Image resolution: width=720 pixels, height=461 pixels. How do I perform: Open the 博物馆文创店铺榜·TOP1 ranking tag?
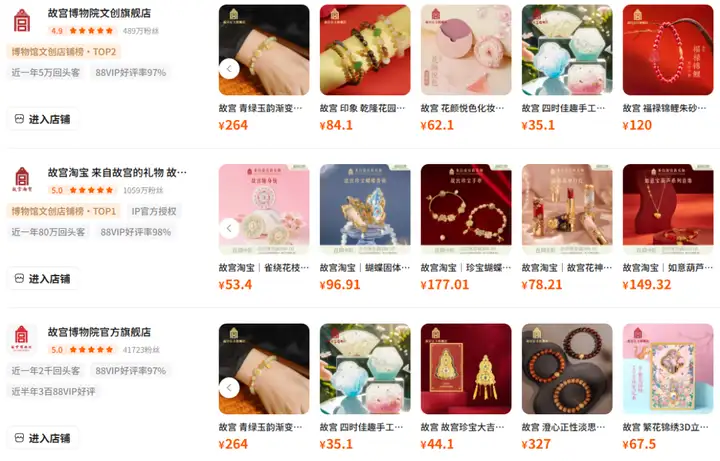click(x=64, y=211)
